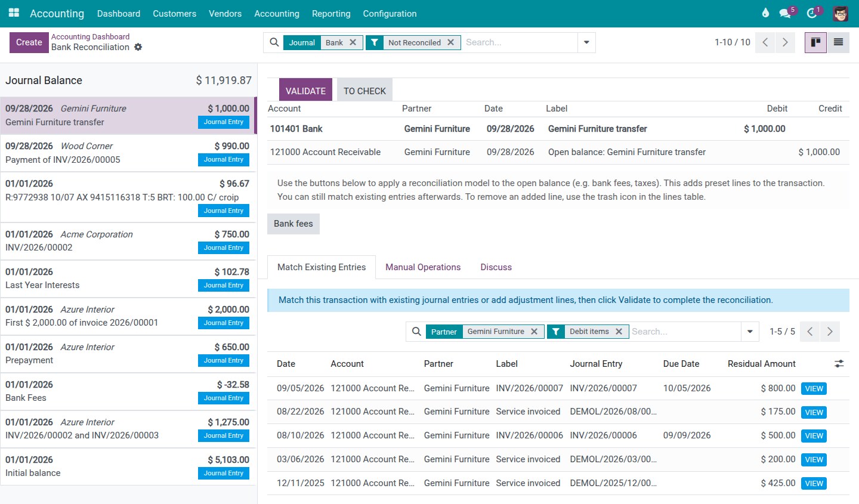859x504 pixels.
Task: Open the activities clock icon
Action: [812, 13]
